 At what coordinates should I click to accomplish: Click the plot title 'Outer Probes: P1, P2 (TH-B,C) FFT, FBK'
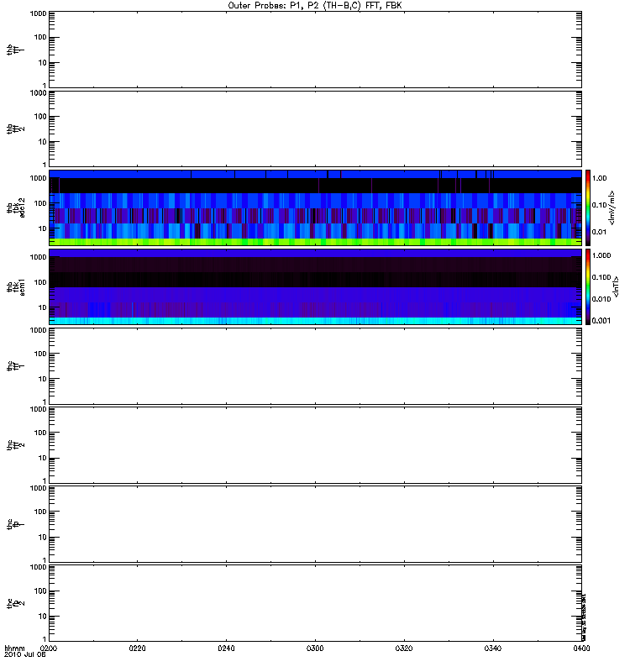[315, 6]
